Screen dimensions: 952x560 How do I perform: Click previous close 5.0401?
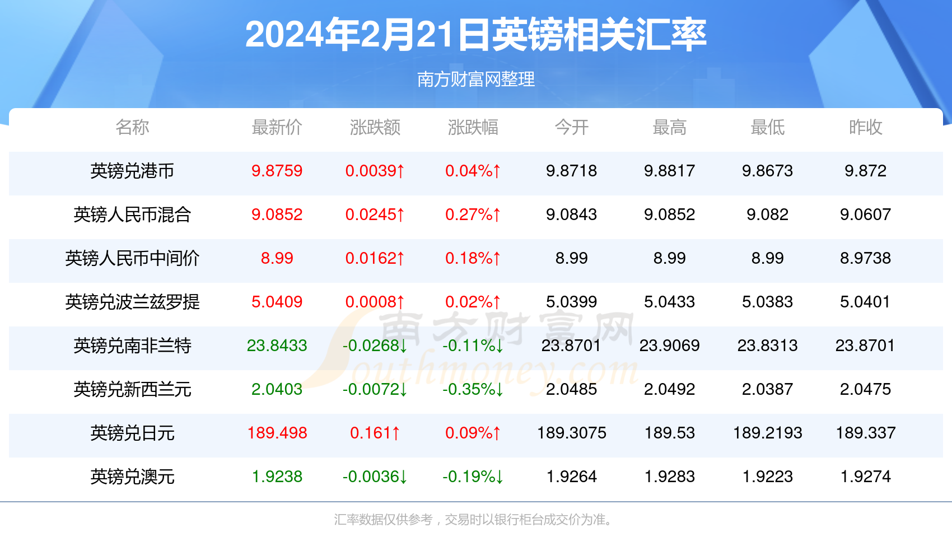(866, 302)
